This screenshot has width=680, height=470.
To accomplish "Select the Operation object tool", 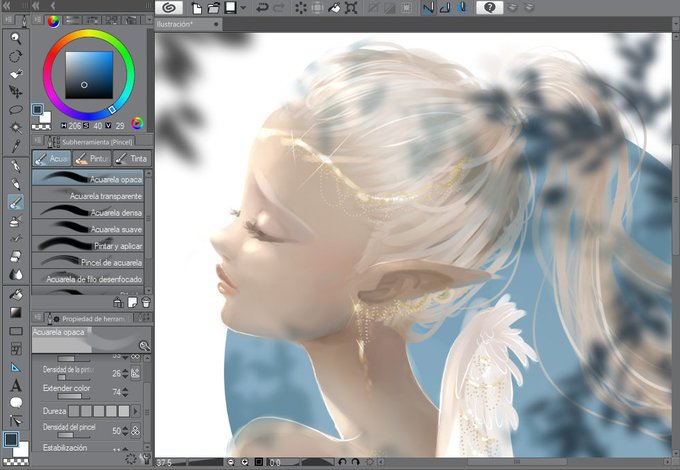I will pyautogui.click(x=16, y=74).
